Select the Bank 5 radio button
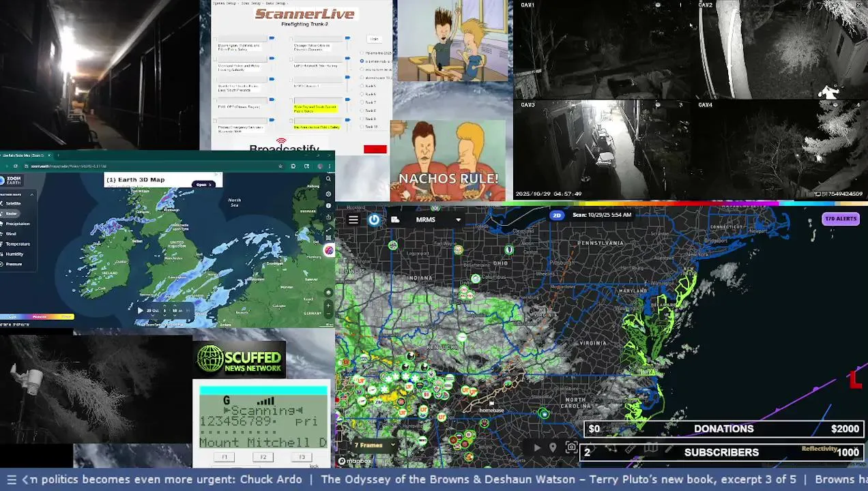This screenshot has height=491, width=868. point(362,86)
